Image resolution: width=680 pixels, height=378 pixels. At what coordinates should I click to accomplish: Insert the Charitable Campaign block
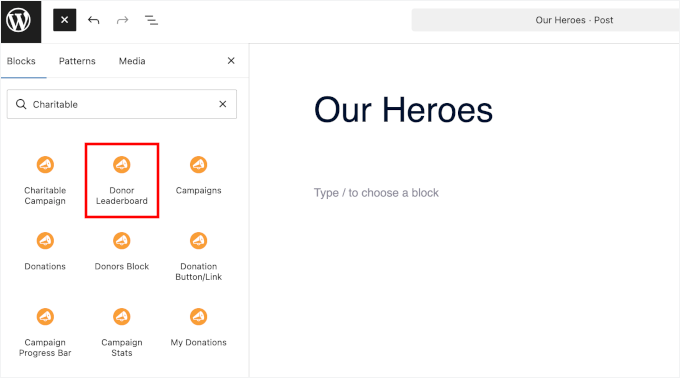[45, 180]
